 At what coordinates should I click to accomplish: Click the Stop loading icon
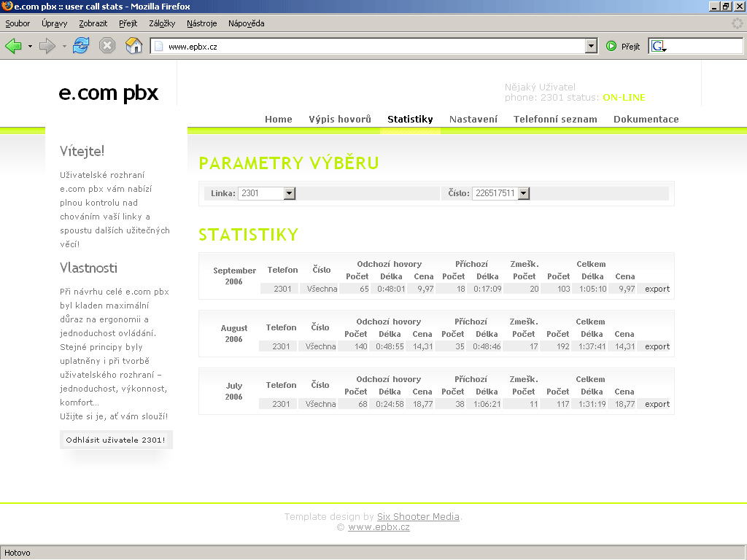(107, 46)
